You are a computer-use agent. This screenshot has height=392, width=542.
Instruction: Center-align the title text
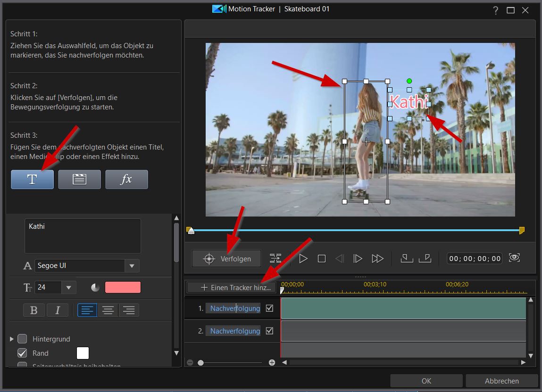(108, 310)
